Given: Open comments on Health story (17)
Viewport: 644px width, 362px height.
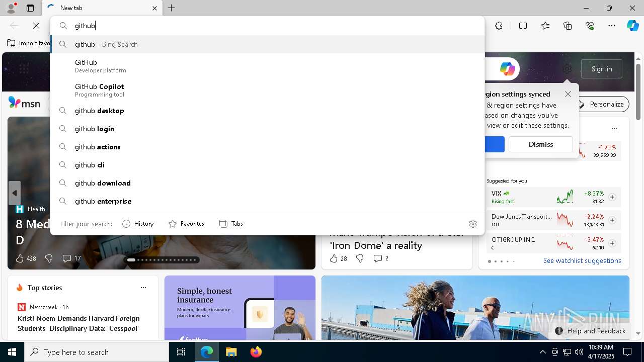Looking at the screenshot, I should [71, 258].
